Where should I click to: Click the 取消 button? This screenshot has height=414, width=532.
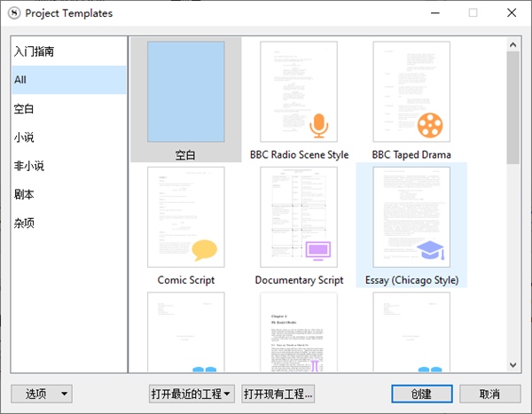click(x=490, y=394)
